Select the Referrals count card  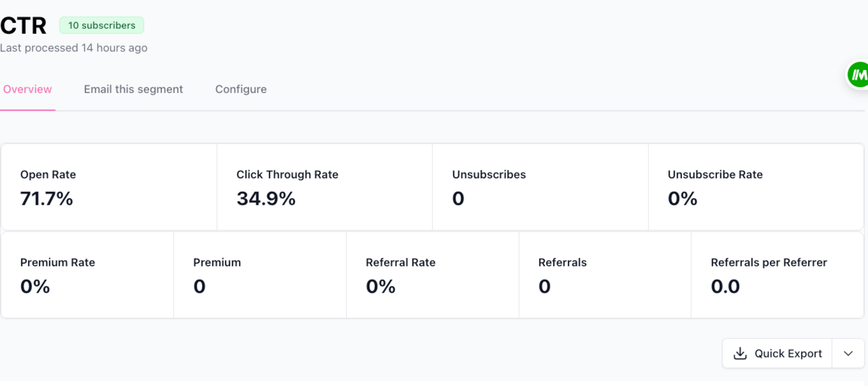click(605, 275)
